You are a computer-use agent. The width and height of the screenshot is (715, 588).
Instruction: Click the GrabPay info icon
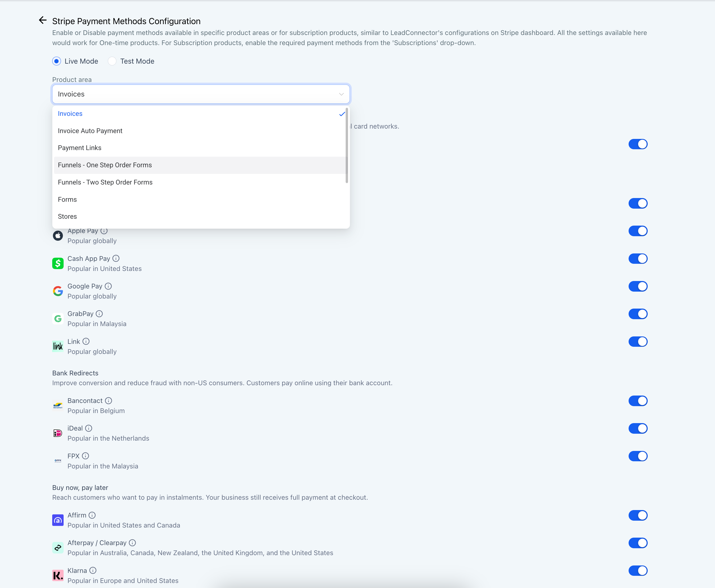[99, 314]
